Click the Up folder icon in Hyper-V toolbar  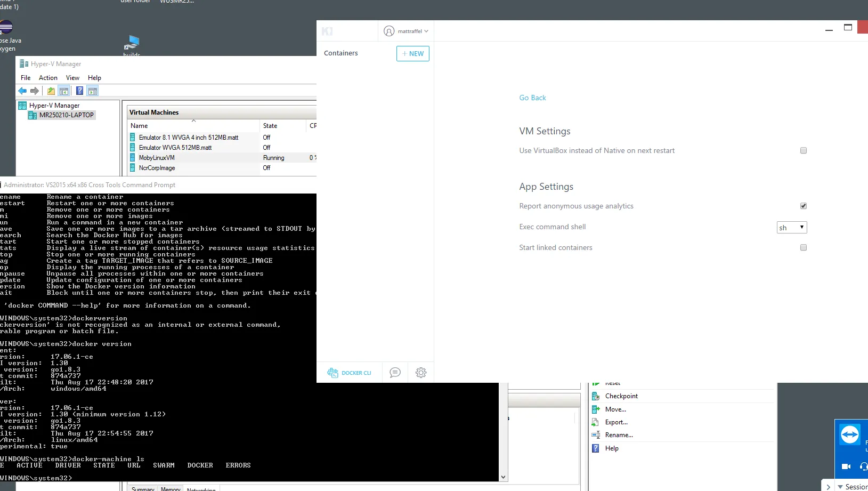(51, 91)
